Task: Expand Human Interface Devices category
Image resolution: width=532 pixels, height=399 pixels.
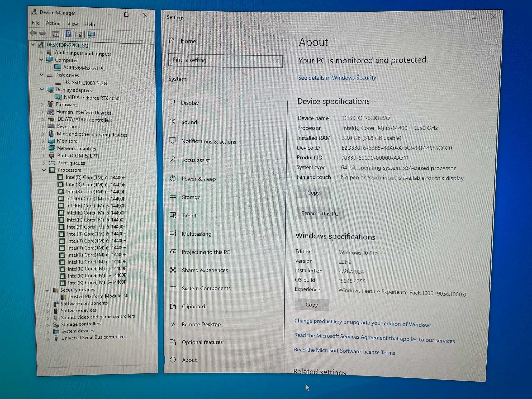Action: [x=42, y=112]
